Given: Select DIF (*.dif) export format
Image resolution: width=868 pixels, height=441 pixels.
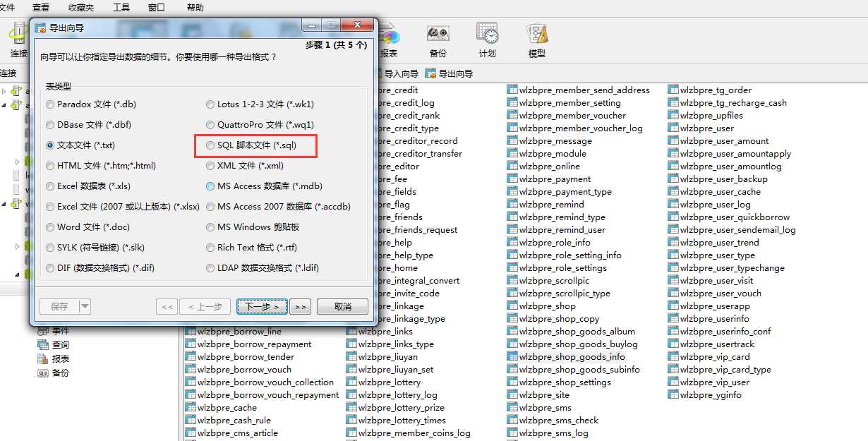Looking at the screenshot, I should (x=100, y=268).
